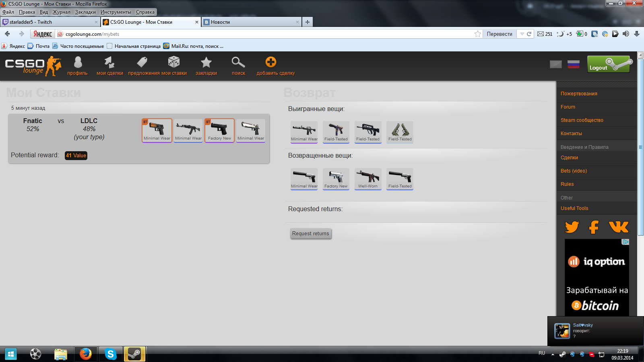
Task: Click the iq option bitcoin ad
Action: point(597,278)
